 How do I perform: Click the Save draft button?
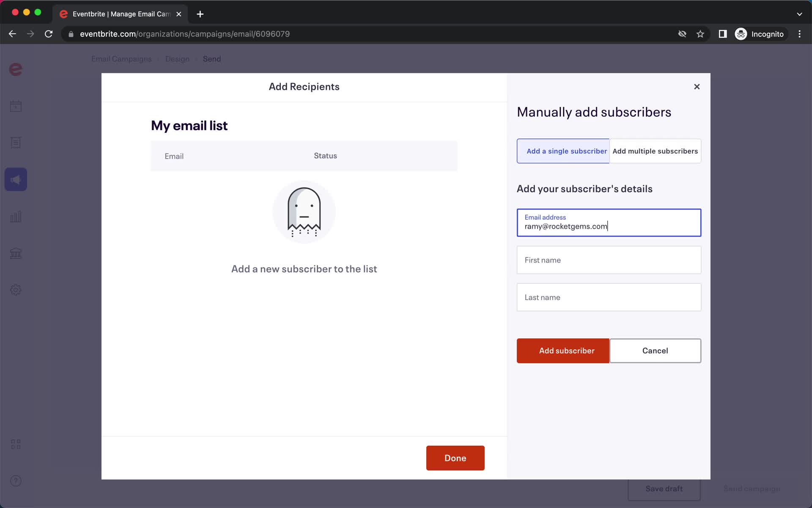pos(664,489)
